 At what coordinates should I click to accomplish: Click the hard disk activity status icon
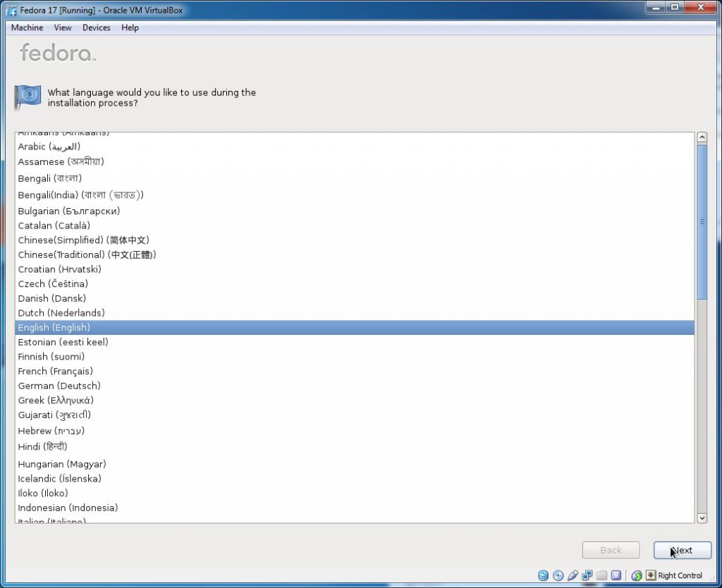point(544,575)
